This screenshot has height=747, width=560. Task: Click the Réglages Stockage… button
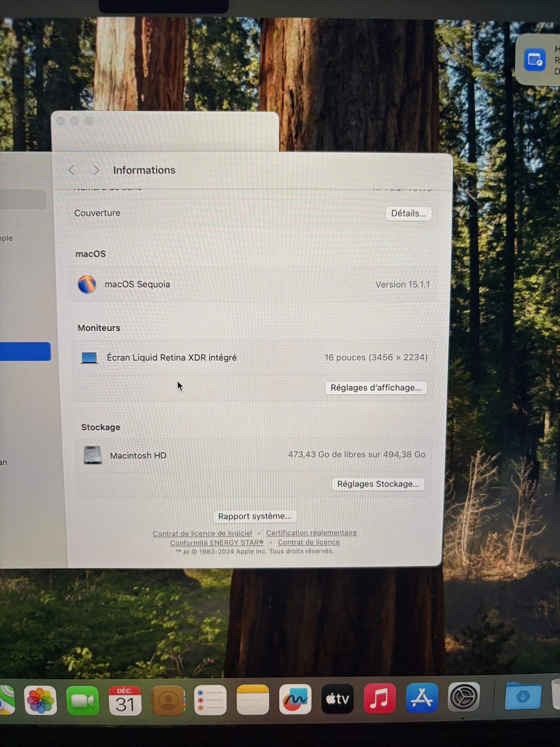(378, 484)
